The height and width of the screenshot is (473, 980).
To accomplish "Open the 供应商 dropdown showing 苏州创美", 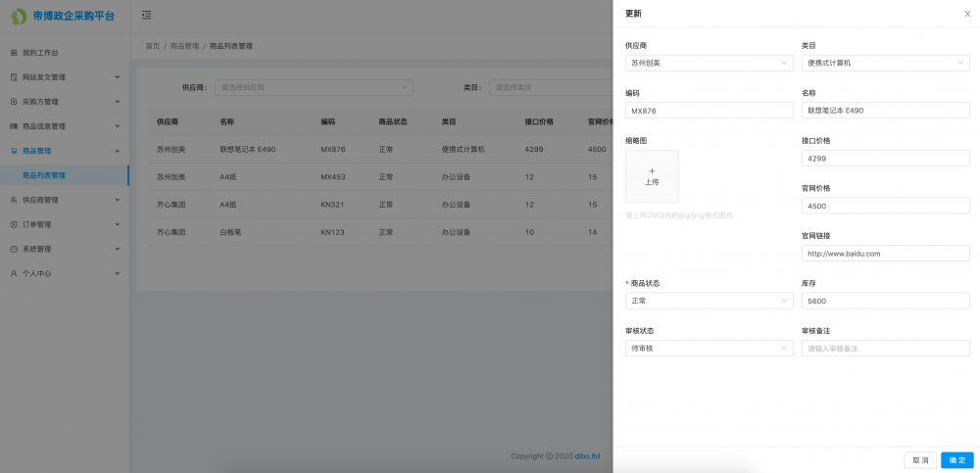I will coord(709,63).
